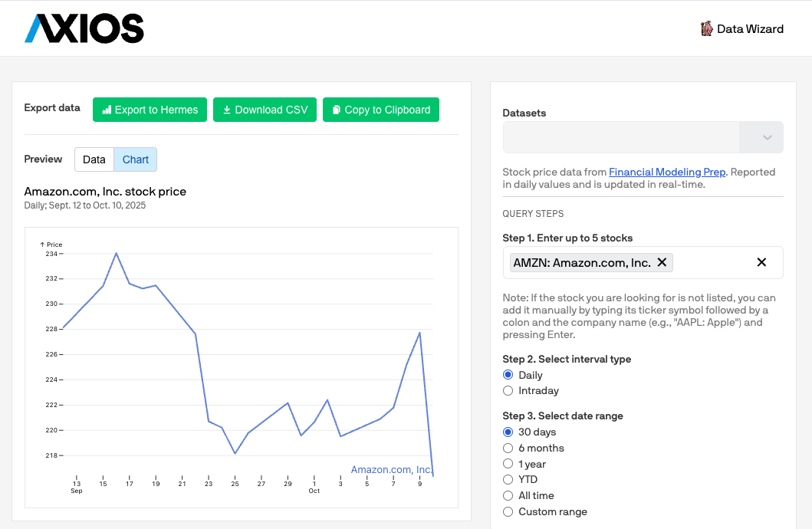
Task: Choose the 6 months date range
Action: (508, 448)
